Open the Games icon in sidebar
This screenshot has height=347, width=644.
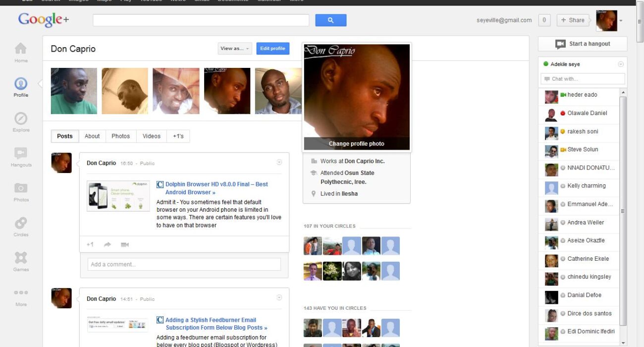pos(21,258)
